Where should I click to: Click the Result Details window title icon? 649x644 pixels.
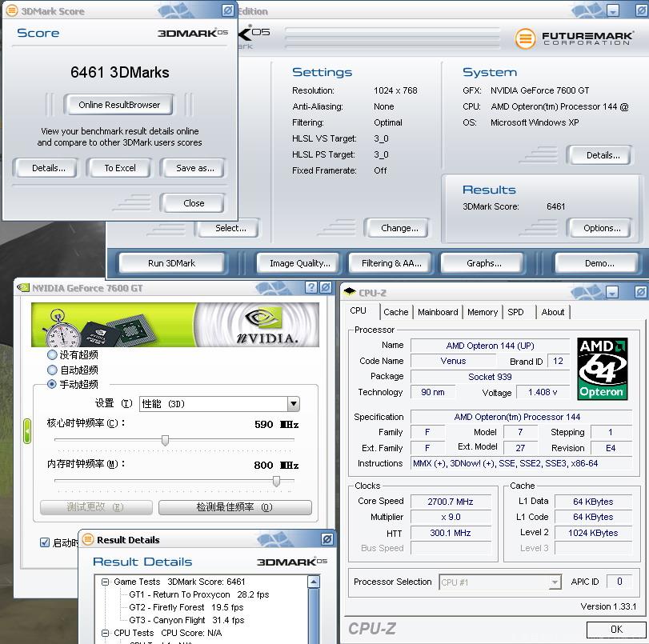[x=88, y=539]
